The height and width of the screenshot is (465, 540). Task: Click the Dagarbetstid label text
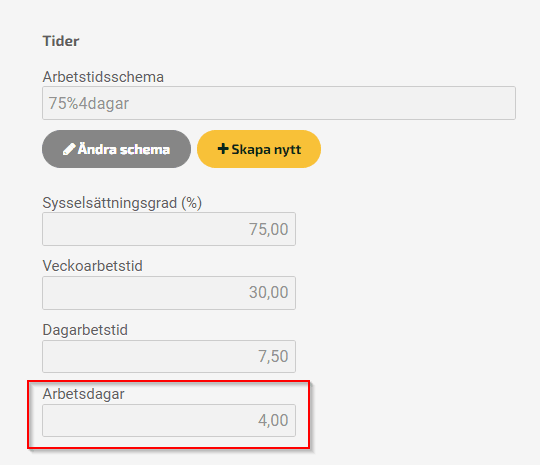tap(85, 330)
